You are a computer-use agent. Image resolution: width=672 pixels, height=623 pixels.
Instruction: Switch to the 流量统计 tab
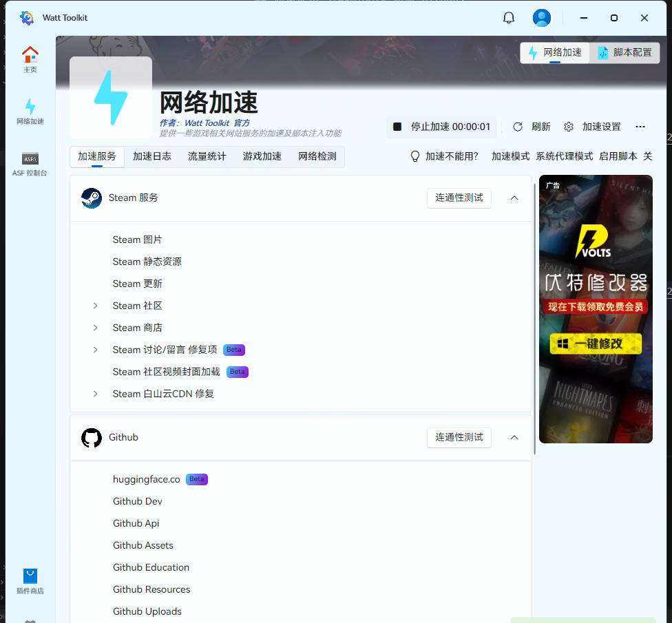[207, 156]
